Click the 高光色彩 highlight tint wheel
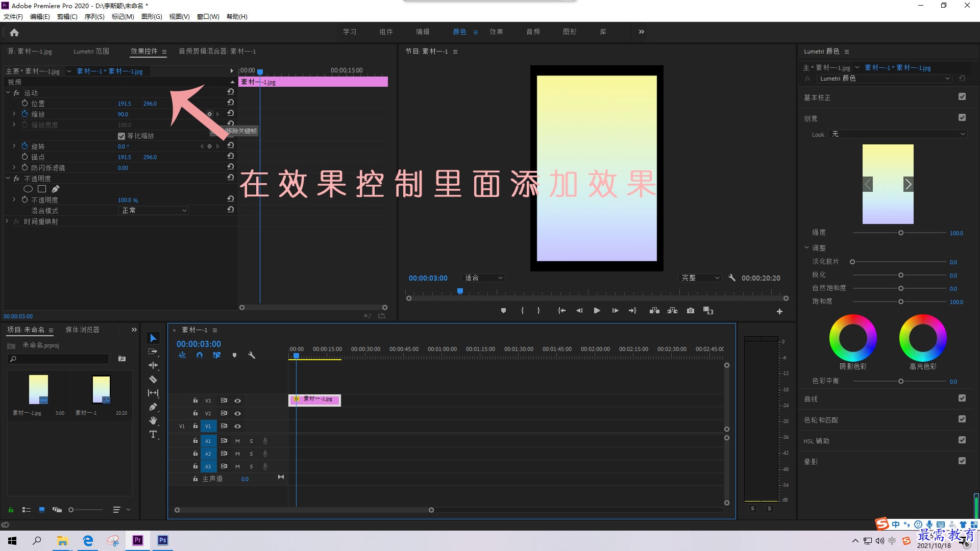The image size is (980, 551). (x=923, y=338)
